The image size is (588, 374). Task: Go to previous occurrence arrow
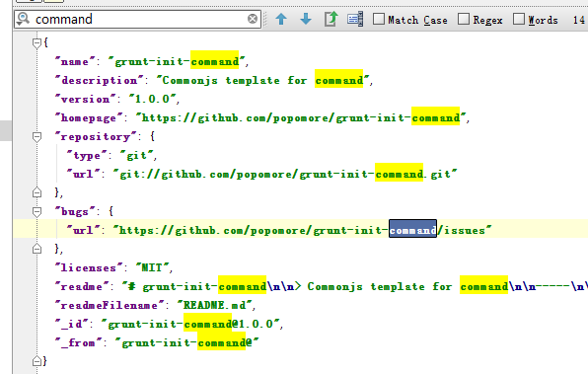[281, 19]
